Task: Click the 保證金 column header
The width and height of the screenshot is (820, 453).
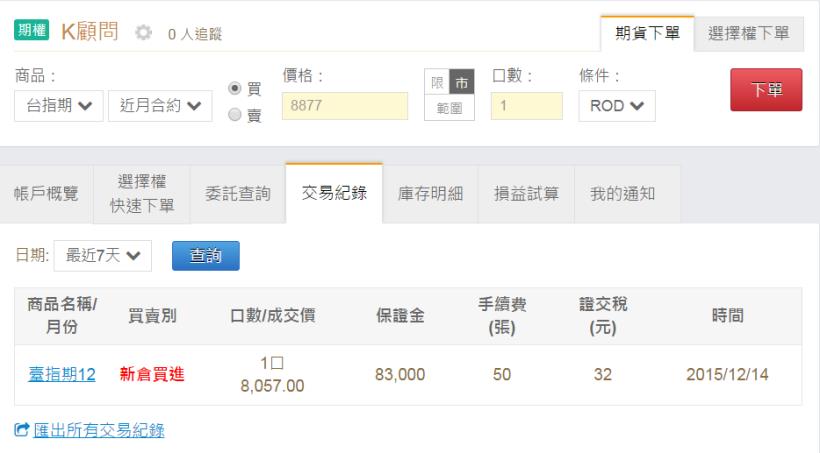Action: click(400, 315)
